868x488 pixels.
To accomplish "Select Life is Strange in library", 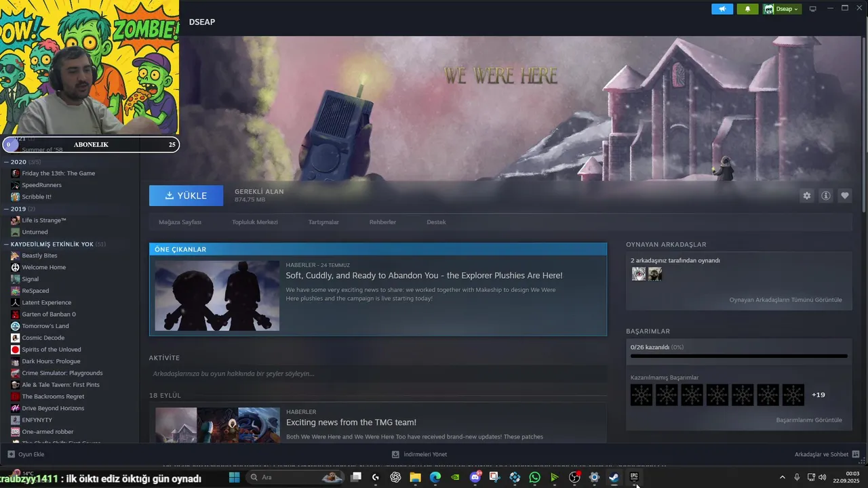I will coord(44,220).
